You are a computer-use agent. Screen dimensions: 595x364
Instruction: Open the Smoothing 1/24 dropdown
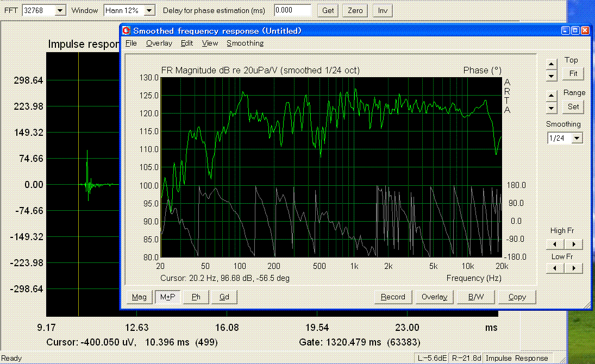[577, 138]
